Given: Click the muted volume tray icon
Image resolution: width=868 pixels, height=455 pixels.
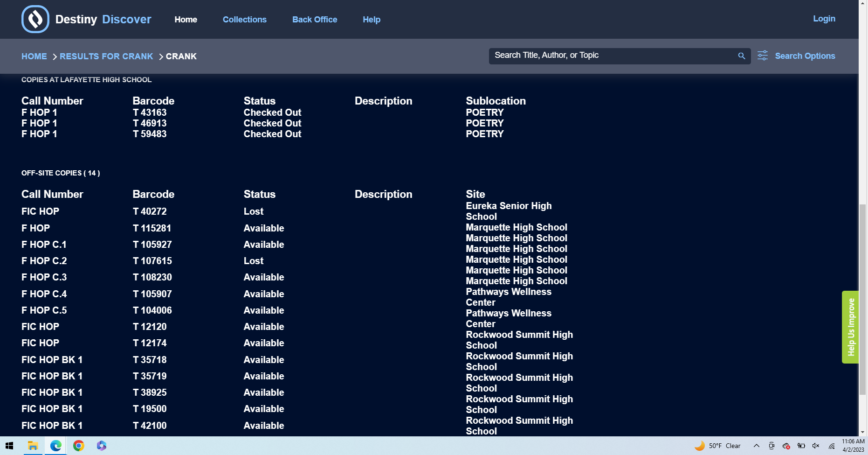Looking at the screenshot, I should pyautogui.click(x=816, y=446).
